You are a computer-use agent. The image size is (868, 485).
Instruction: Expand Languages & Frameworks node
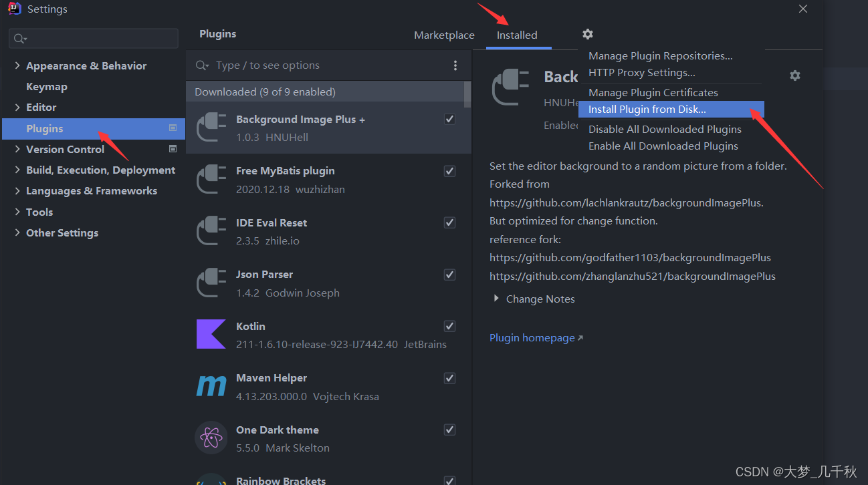(x=17, y=190)
